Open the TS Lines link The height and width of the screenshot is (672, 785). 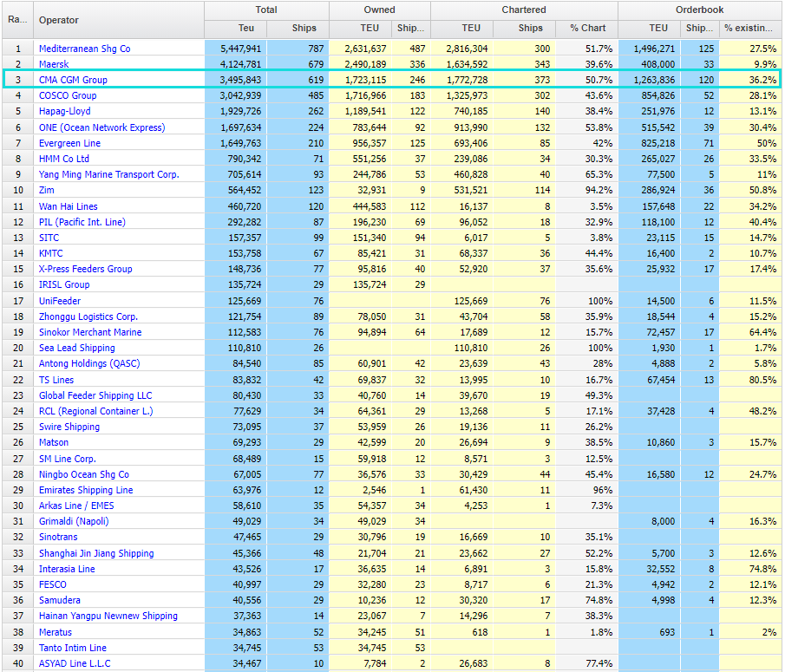(x=56, y=380)
